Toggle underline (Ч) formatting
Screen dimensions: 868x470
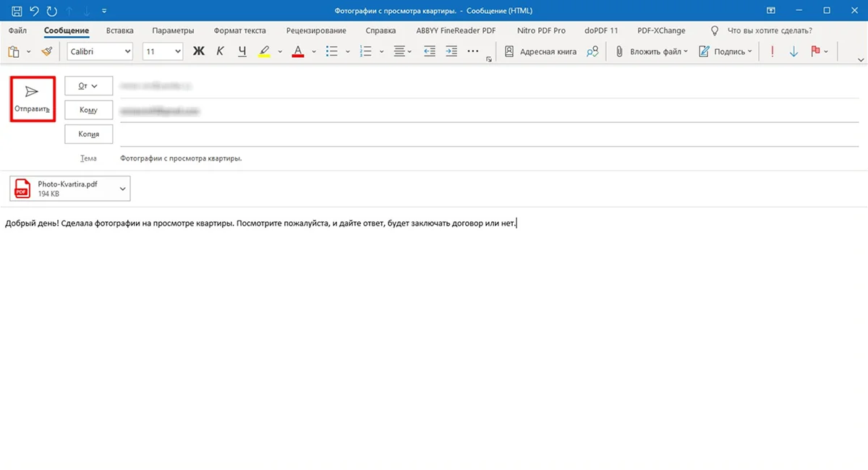pyautogui.click(x=242, y=51)
